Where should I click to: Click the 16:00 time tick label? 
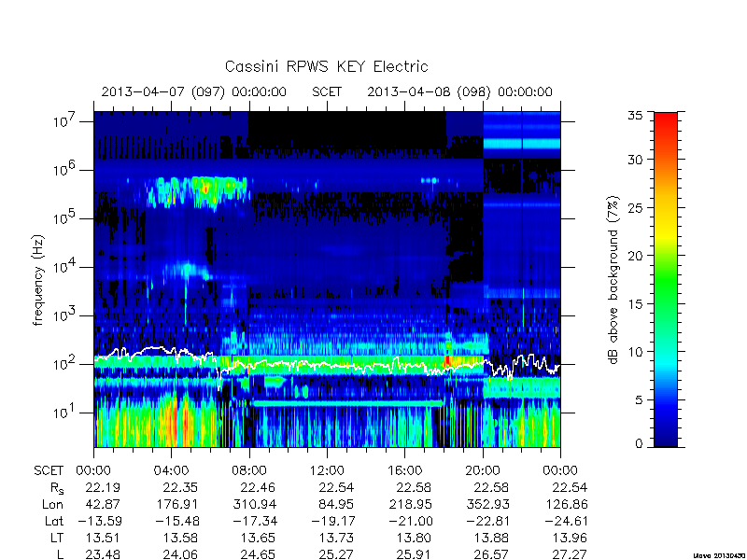pos(404,471)
